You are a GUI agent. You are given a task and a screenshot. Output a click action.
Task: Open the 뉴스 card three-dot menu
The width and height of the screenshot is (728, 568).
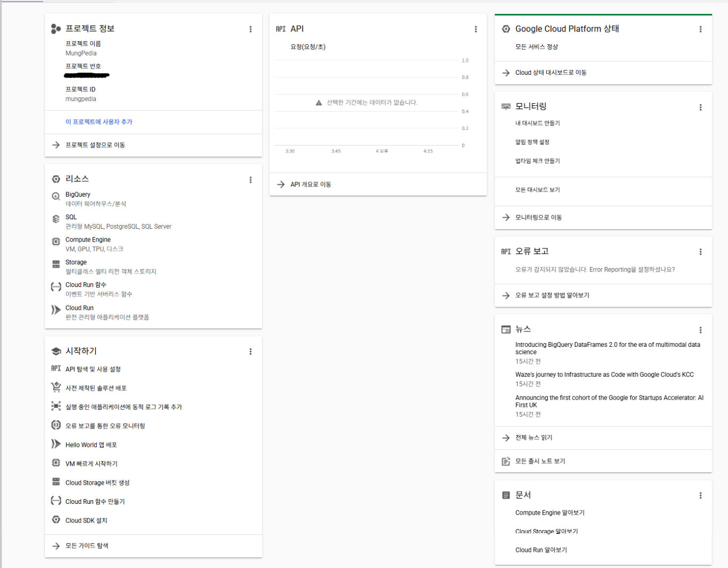(x=700, y=330)
